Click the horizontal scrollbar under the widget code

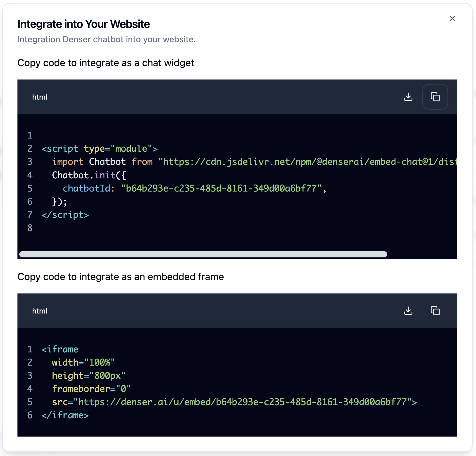[203, 254]
